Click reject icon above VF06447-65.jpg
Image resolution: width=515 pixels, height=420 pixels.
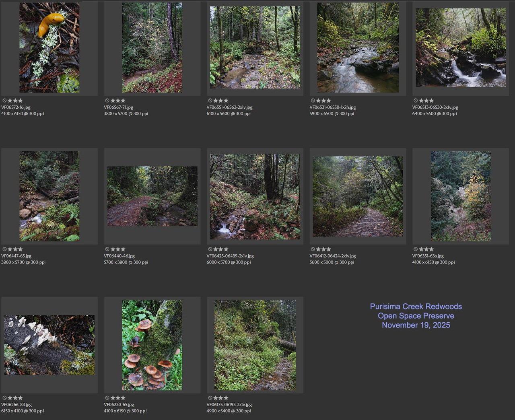4,249
